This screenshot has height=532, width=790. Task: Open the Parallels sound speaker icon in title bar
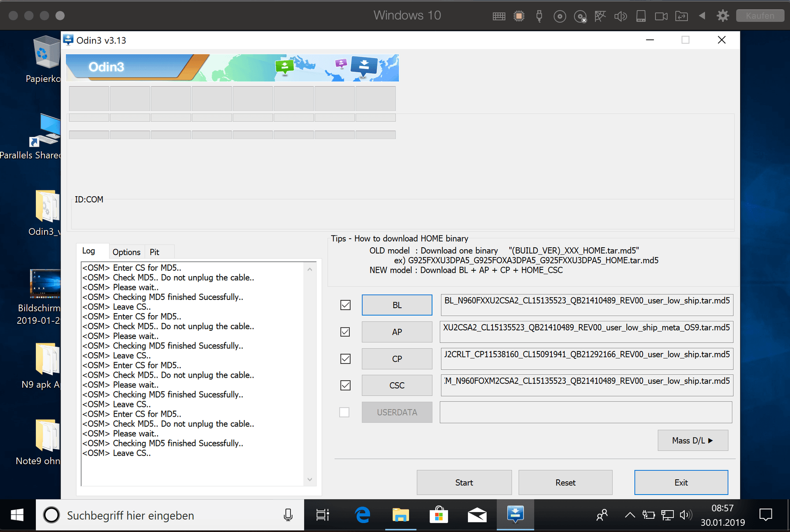(620, 16)
